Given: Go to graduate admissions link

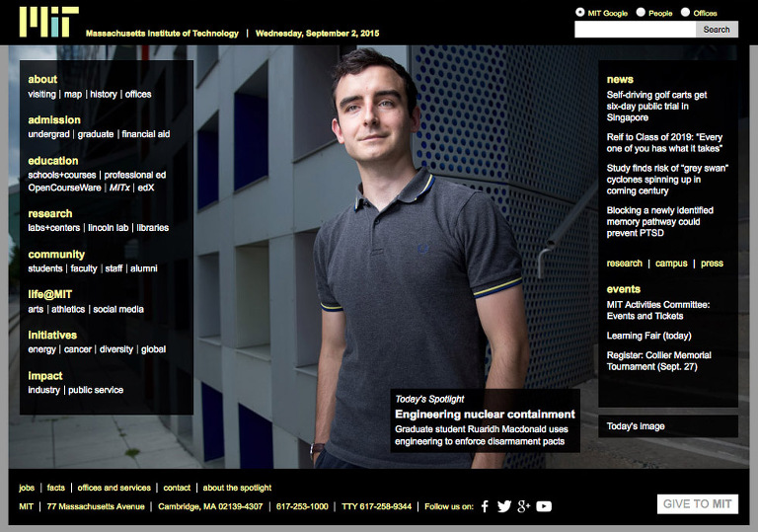Looking at the screenshot, I should point(96,134).
